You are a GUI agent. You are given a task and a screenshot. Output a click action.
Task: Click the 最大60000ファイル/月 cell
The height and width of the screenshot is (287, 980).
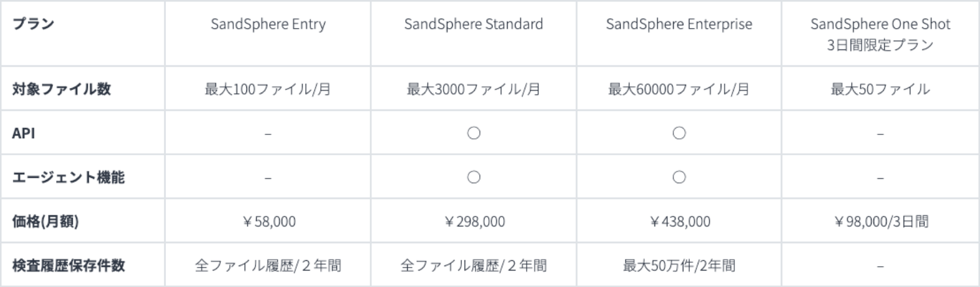(x=679, y=89)
